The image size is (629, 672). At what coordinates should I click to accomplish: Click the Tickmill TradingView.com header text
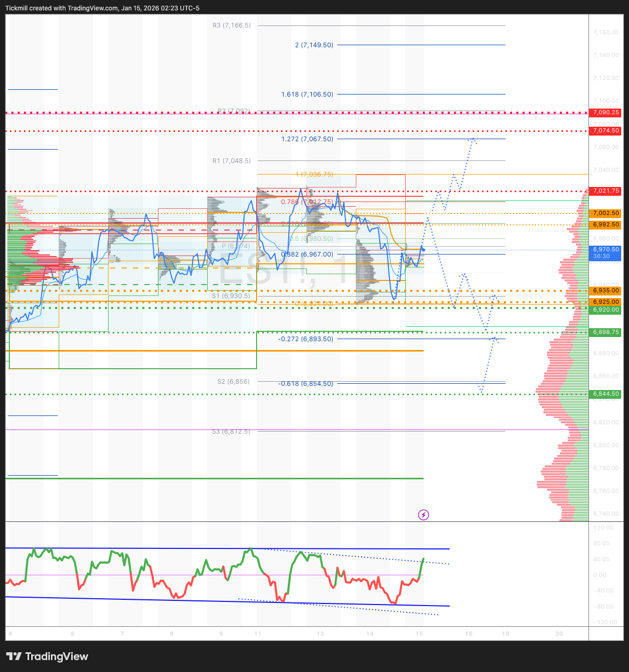102,8
